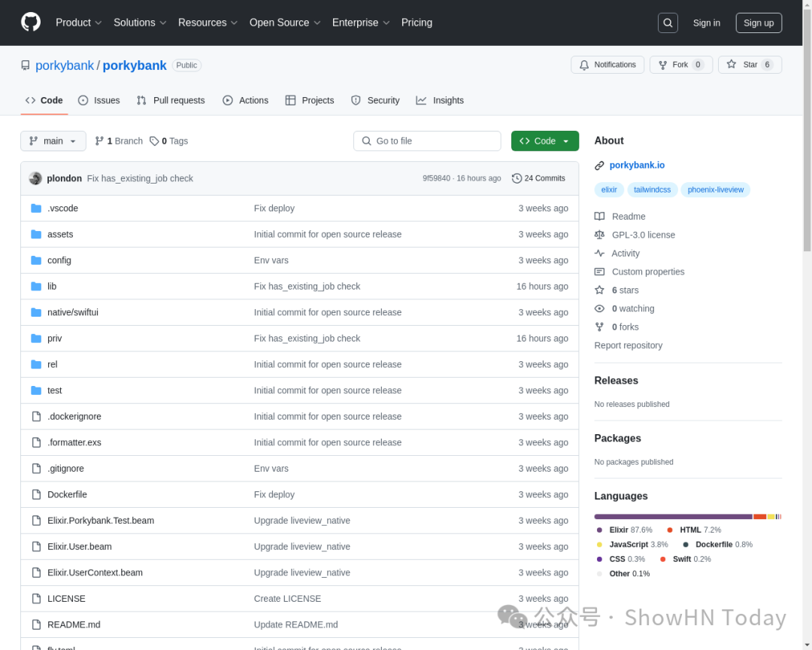Click the Notifications button
This screenshot has height=650, width=812.
click(x=607, y=65)
